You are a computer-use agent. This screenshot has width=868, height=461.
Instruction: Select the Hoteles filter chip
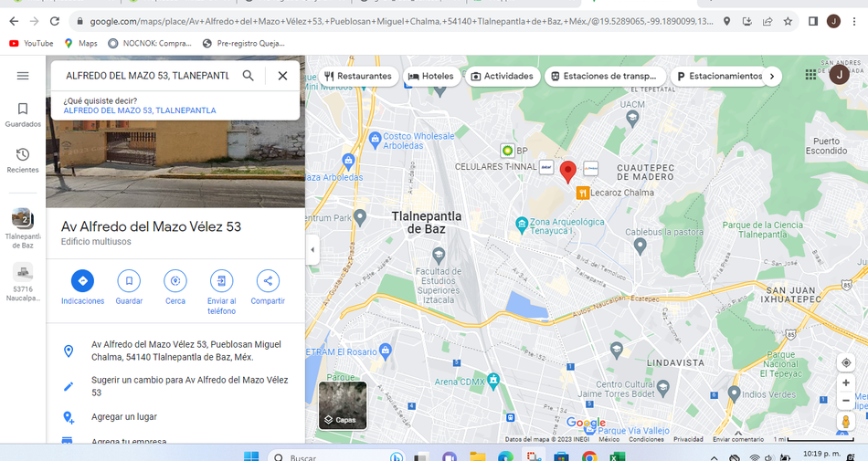(x=430, y=77)
